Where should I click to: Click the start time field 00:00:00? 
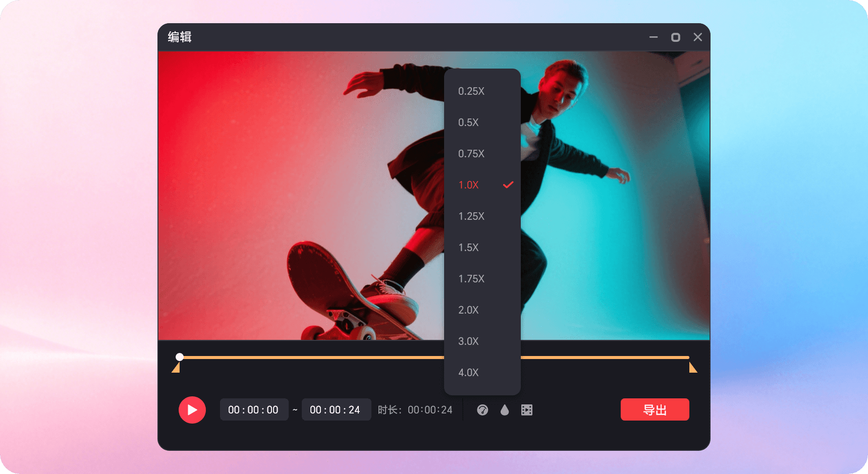pos(253,410)
